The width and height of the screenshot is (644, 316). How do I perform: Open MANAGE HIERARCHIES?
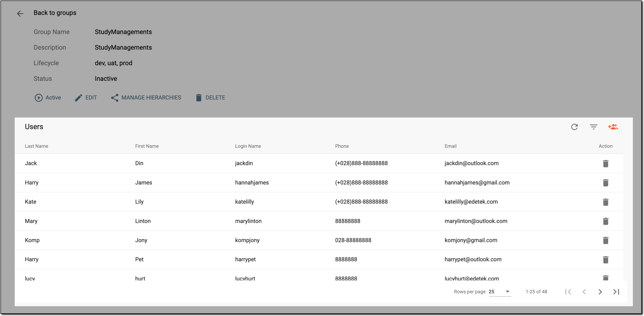pos(146,98)
